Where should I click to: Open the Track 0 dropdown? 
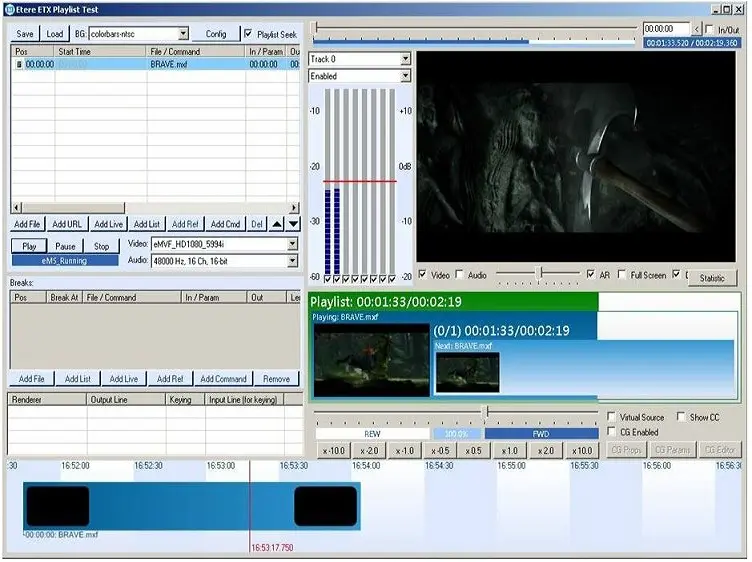(405, 59)
